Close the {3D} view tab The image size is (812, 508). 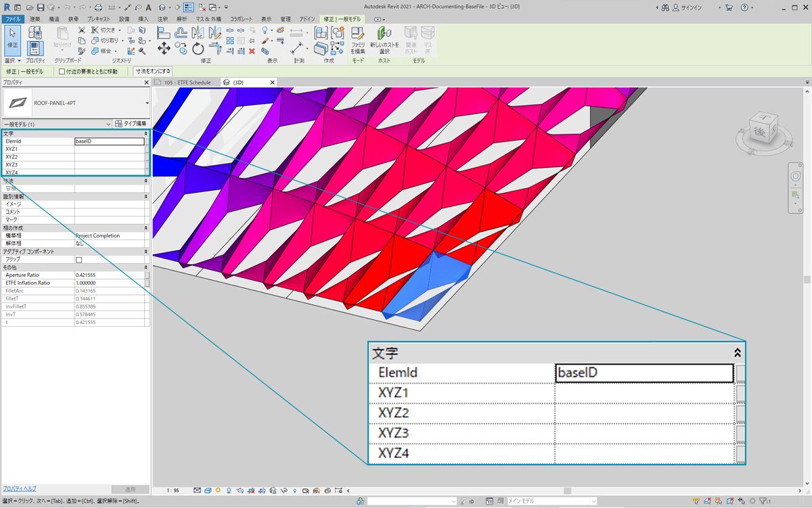click(x=273, y=83)
